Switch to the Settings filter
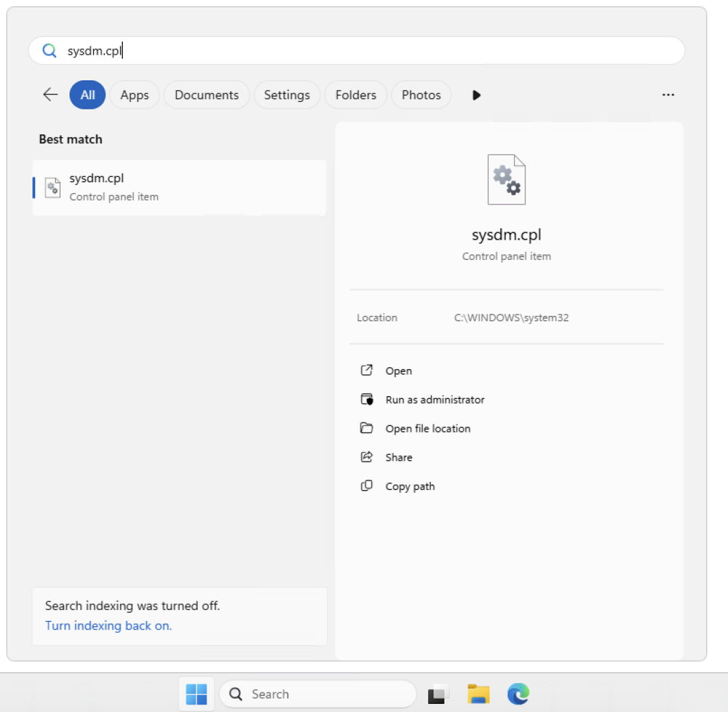 click(287, 94)
